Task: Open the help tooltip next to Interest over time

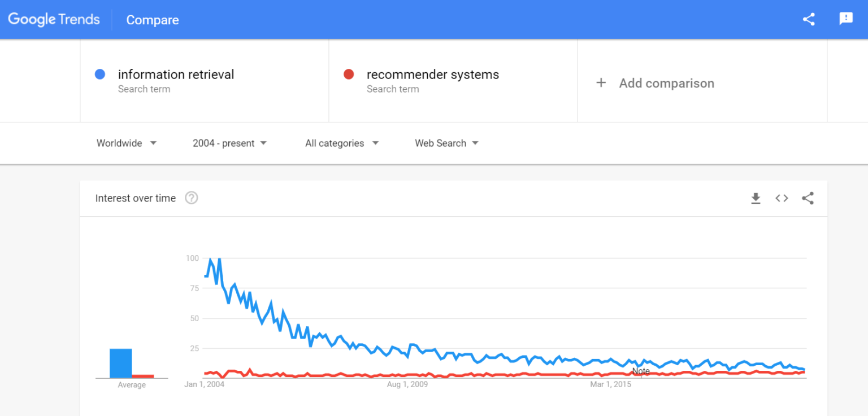Action: tap(191, 198)
